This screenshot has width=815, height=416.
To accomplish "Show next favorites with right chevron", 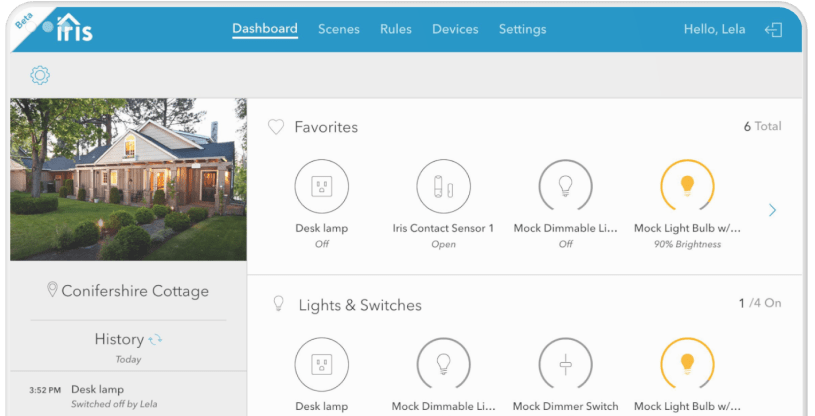I will 772,210.
